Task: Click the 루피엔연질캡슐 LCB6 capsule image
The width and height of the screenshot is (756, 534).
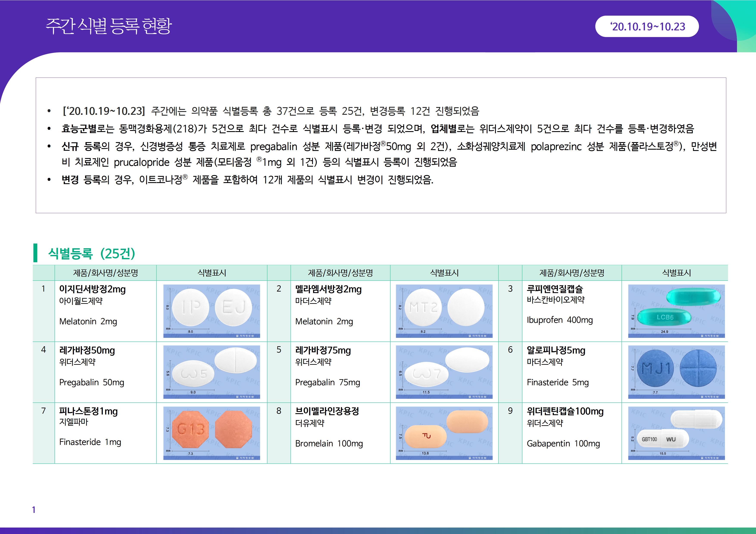Action: (x=676, y=311)
